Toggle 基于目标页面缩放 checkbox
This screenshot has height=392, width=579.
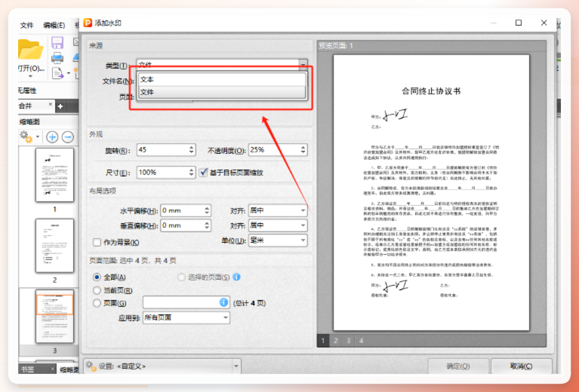coord(203,172)
